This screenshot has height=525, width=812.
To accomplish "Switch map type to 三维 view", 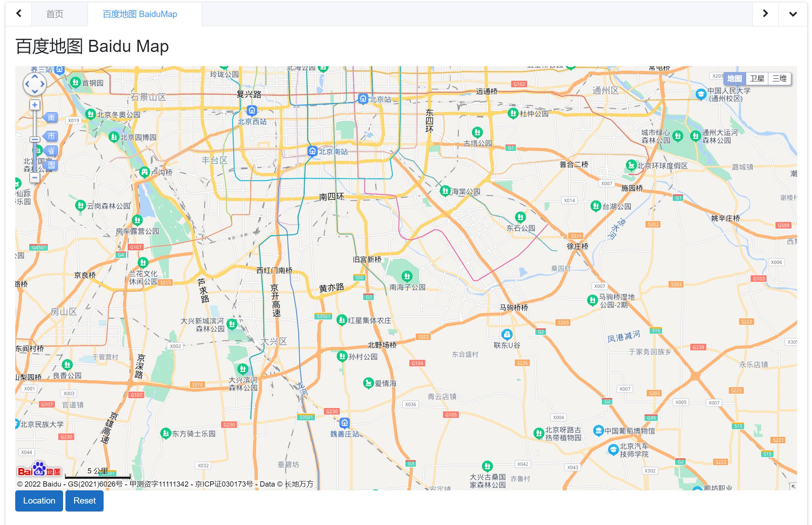I will click(x=779, y=79).
